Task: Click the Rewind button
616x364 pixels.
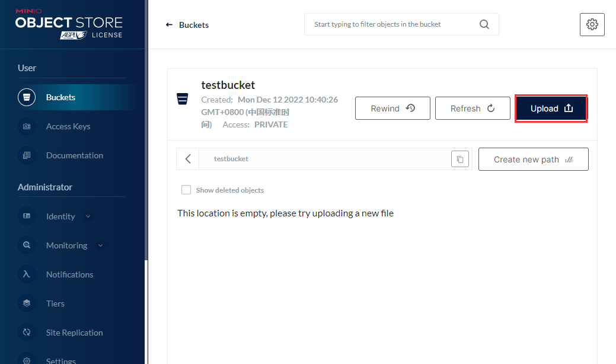Action: pos(392,108)
